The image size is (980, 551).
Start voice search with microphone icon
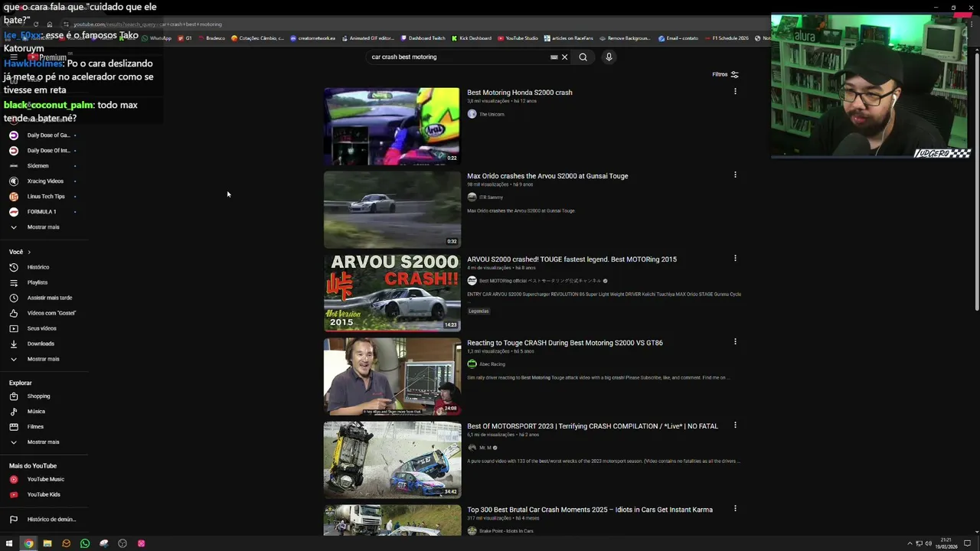pos(609,57)
